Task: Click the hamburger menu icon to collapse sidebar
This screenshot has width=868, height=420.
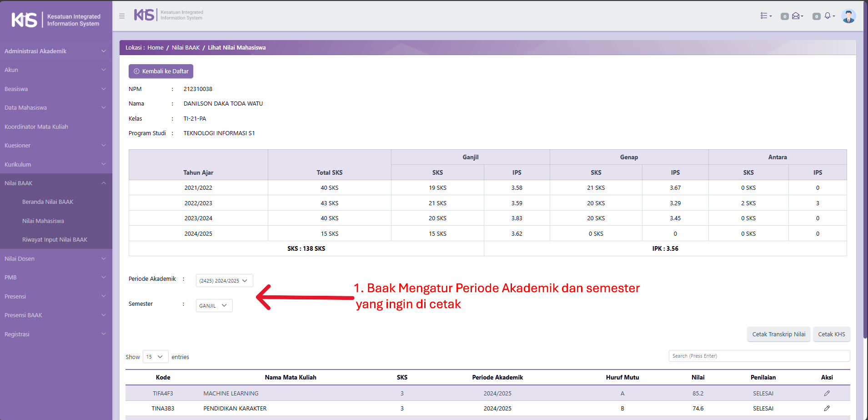Action: click(x=122, y=16)
